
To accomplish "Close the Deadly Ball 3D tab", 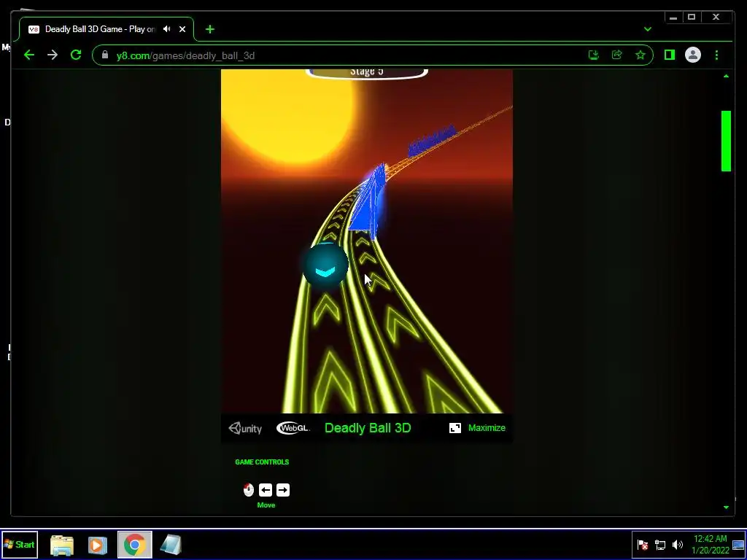I will [x=182, y=29].
